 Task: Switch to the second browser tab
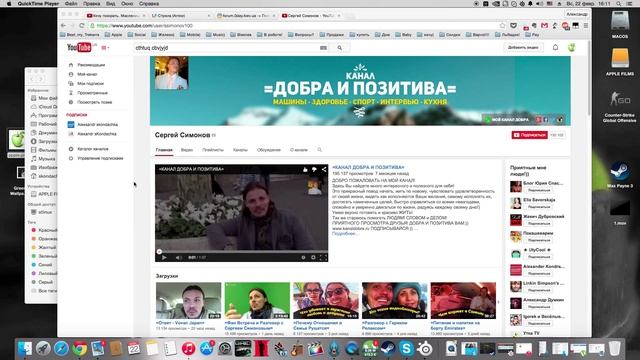click(x=180, y=16)
